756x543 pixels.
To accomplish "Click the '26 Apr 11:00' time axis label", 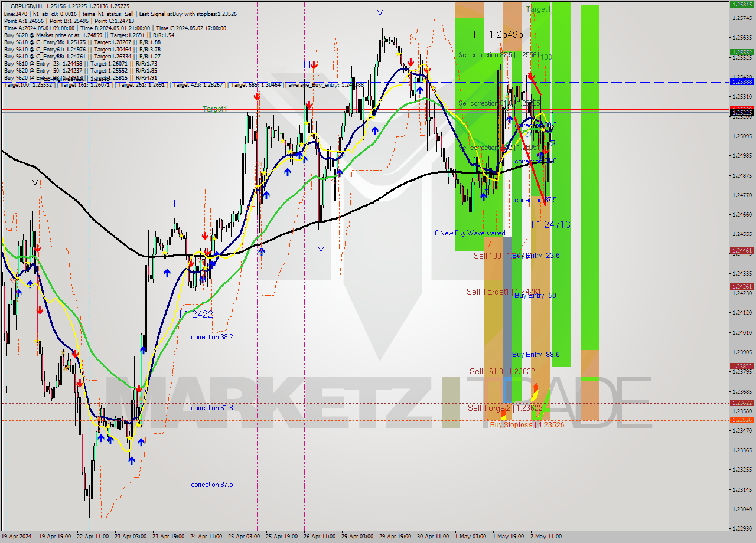I will point(321,537).
